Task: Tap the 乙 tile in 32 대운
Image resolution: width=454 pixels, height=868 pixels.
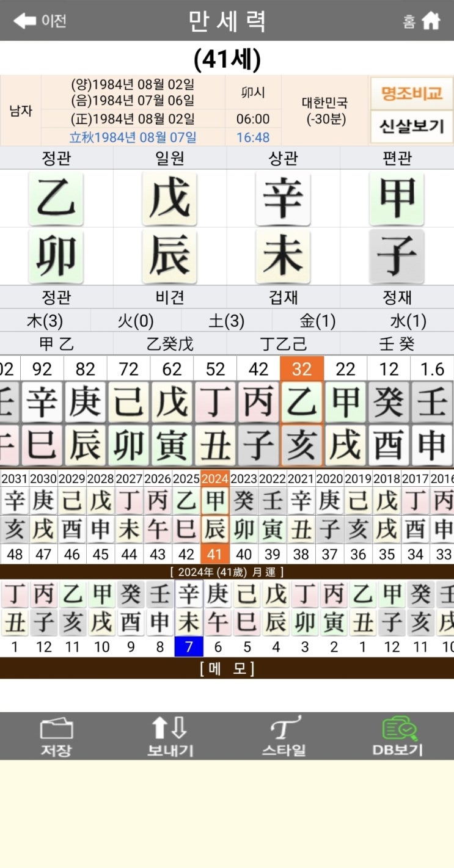Action: (x=302, y=402)
